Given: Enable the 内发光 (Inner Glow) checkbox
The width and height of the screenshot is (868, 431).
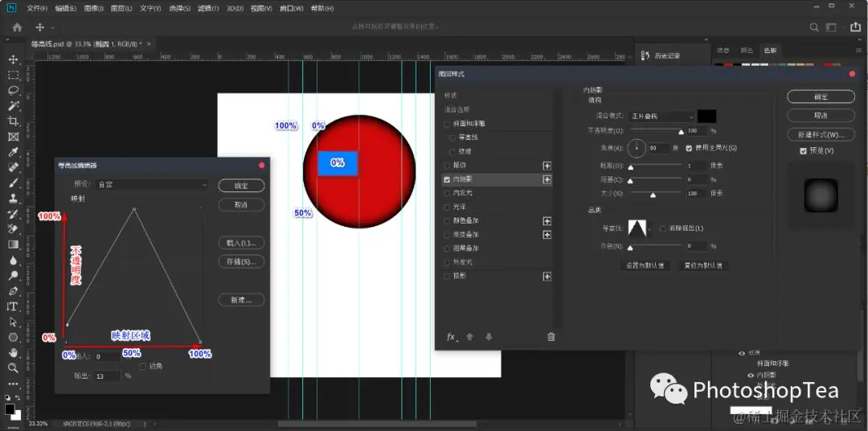Looking at the screenshot, I should coord(448,193).
